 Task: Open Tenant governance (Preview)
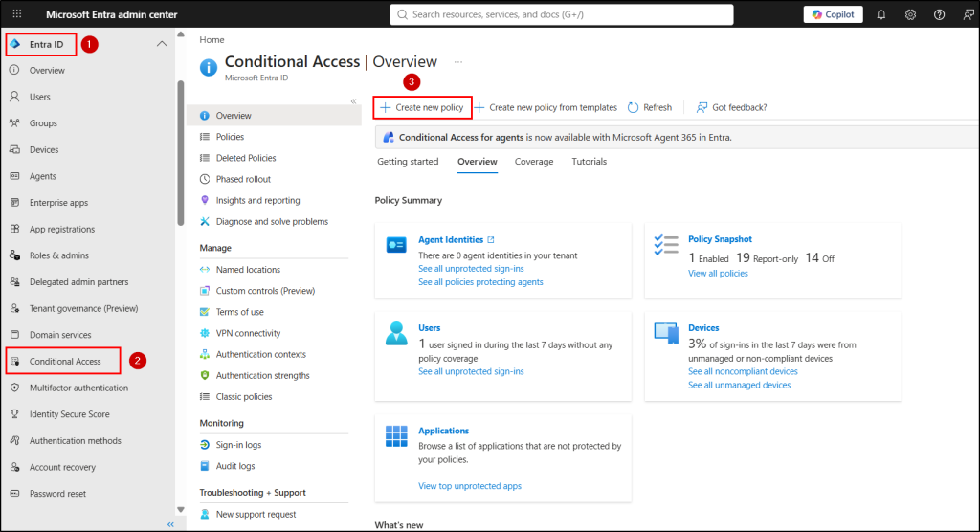click(x=84, y=308)
